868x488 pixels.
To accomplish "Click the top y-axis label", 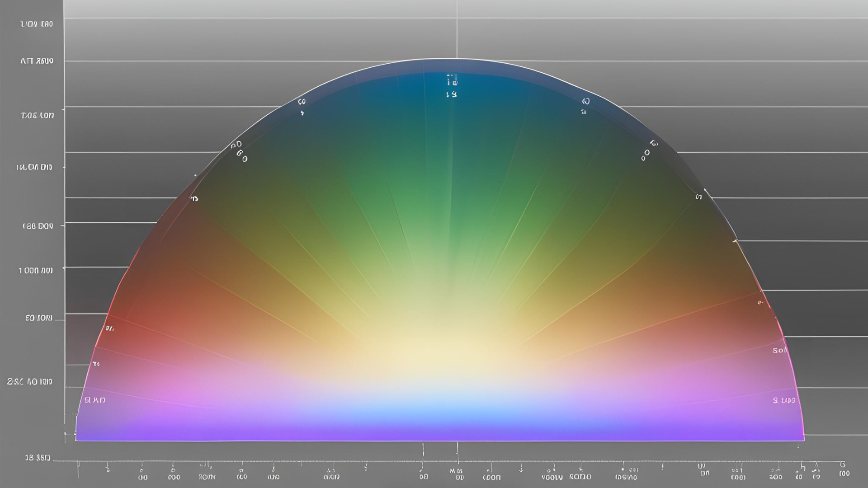I will [37, 23].
